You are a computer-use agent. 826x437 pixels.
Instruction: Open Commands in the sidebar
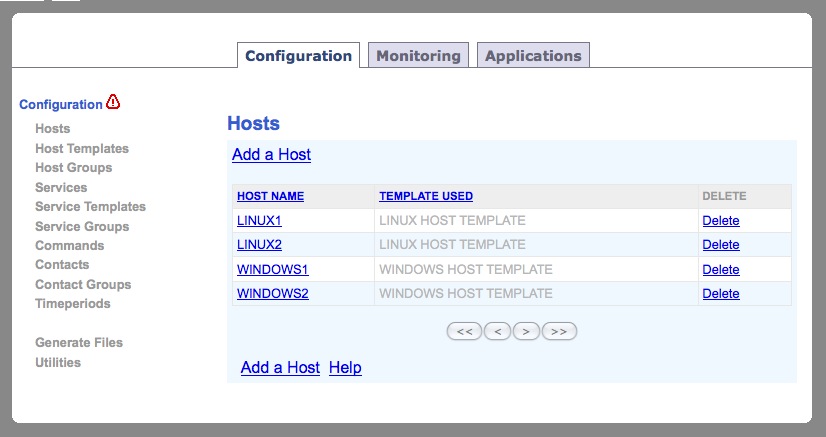click(70, 245)
